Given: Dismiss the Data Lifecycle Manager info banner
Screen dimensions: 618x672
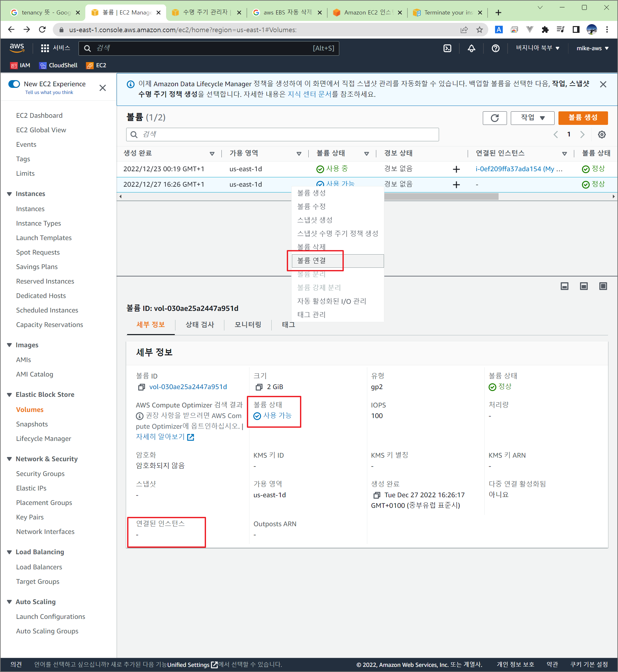Looking at the screenshot, I should (x=603, y=85).
